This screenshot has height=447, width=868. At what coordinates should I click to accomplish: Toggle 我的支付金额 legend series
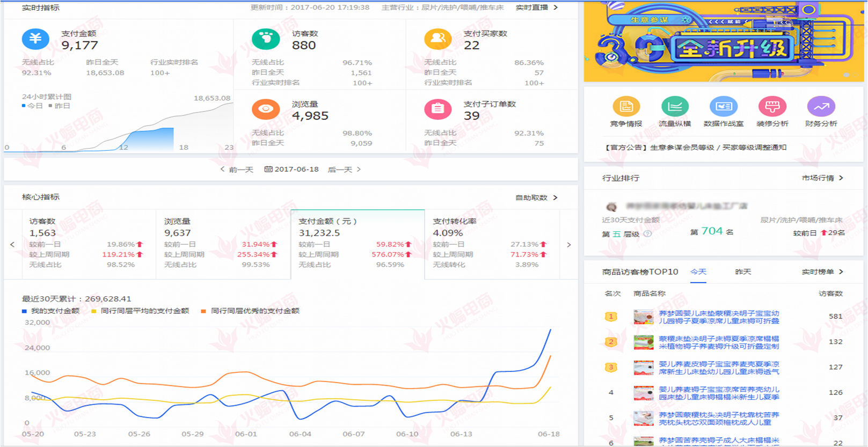click(51, 311)
